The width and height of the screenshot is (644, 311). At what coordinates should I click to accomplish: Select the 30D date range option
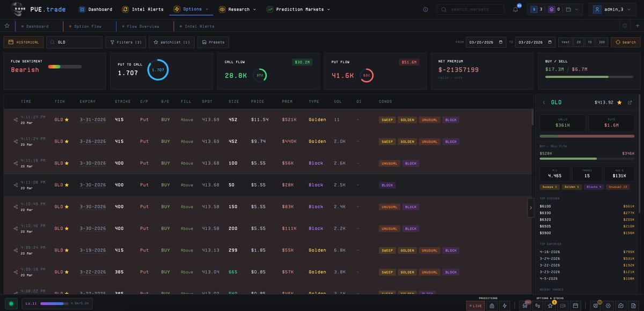(602, 42)
